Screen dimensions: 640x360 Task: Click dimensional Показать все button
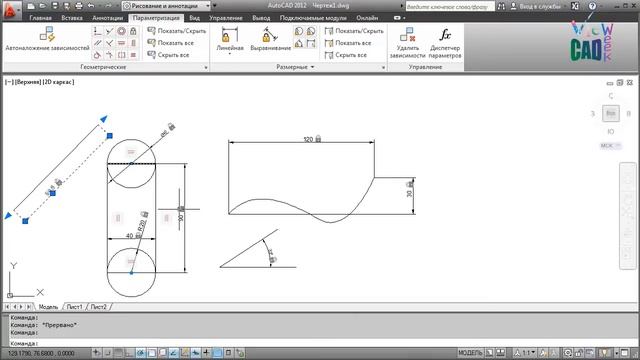point(348,42)
